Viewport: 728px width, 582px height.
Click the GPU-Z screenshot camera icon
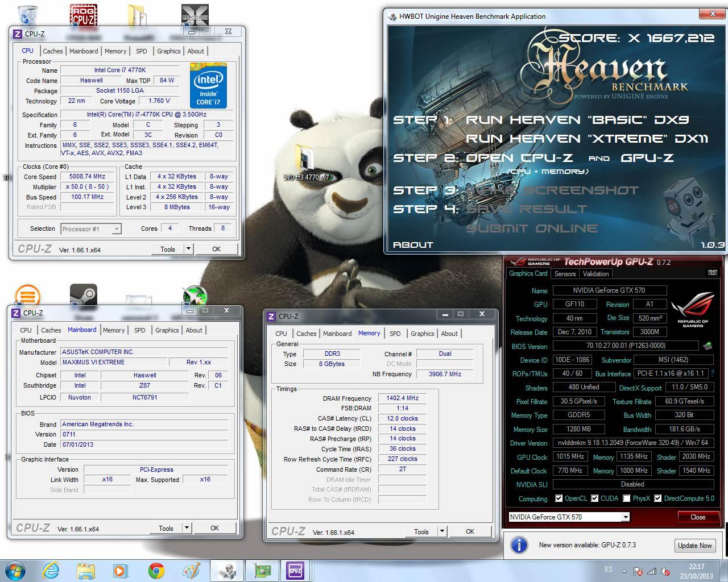(712, 273)
